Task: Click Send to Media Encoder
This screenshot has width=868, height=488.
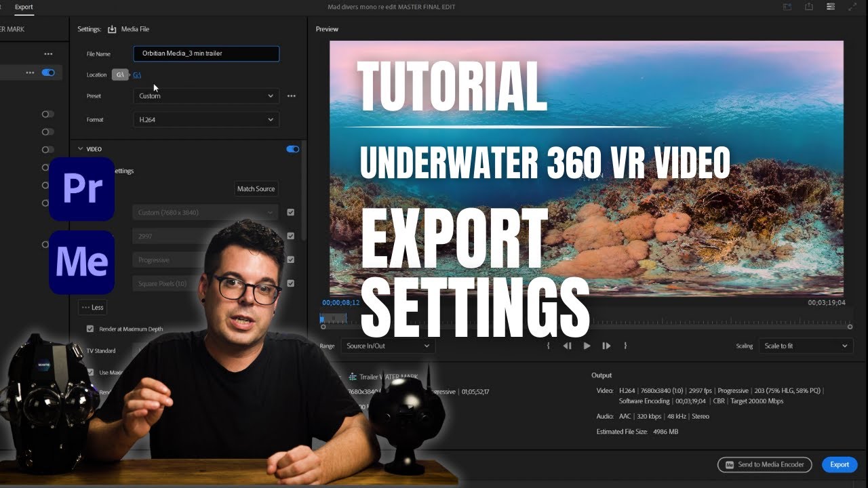Action: [x=765, y=465]
